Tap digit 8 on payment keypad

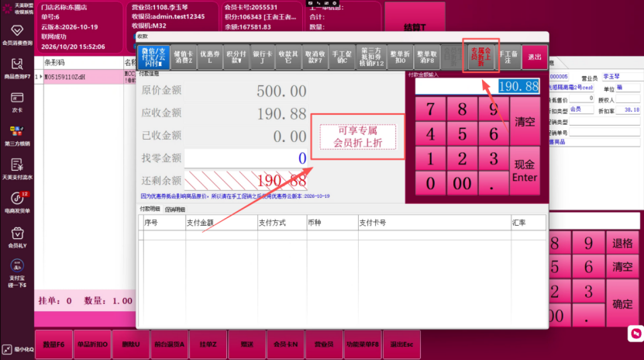point(462,109)
